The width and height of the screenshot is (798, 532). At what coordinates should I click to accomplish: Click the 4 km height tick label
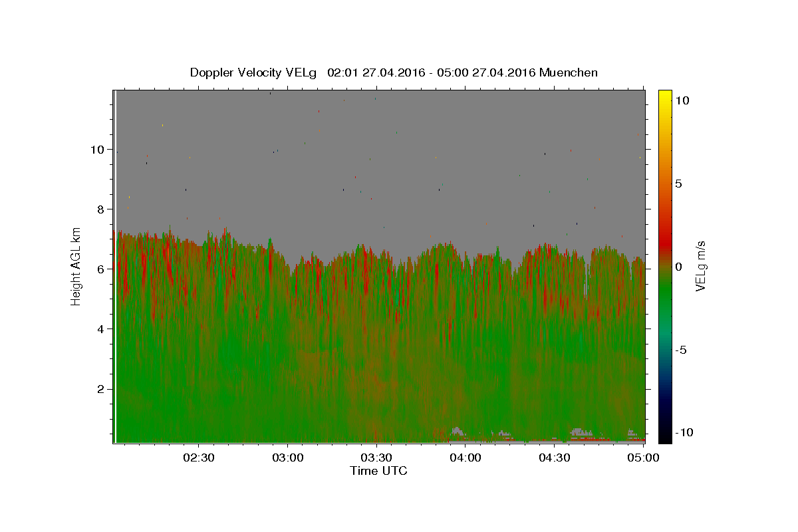point(100,329)
